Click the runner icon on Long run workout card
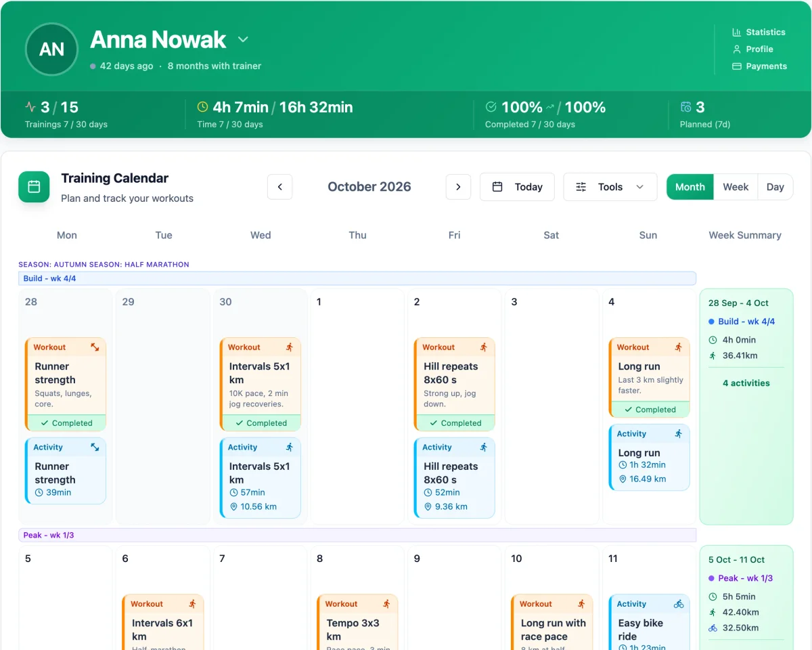This screenshot has width=812, height=650. point(679,347)
